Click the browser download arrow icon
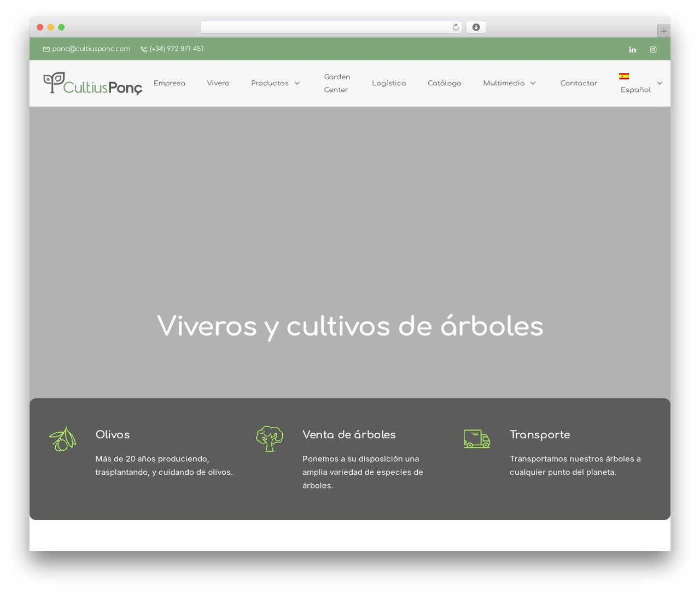This screenshot has height=593, width=700. click(x=476, y=27)
